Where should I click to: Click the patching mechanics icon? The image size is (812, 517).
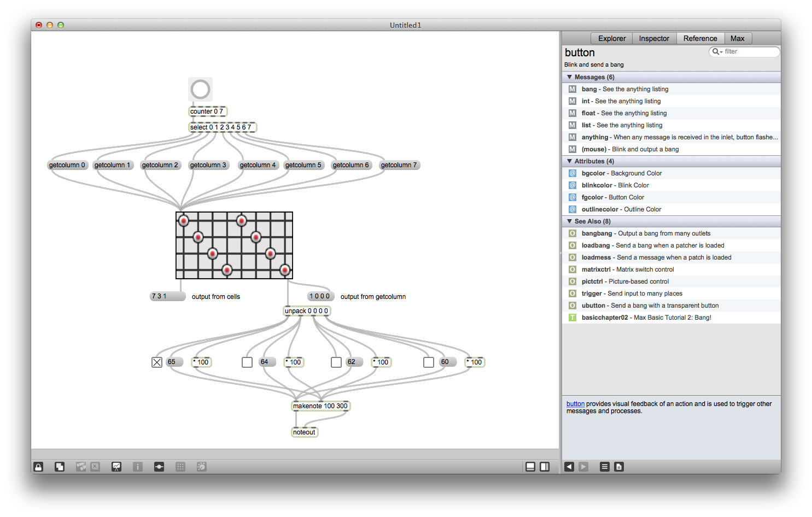pos(81,467)
